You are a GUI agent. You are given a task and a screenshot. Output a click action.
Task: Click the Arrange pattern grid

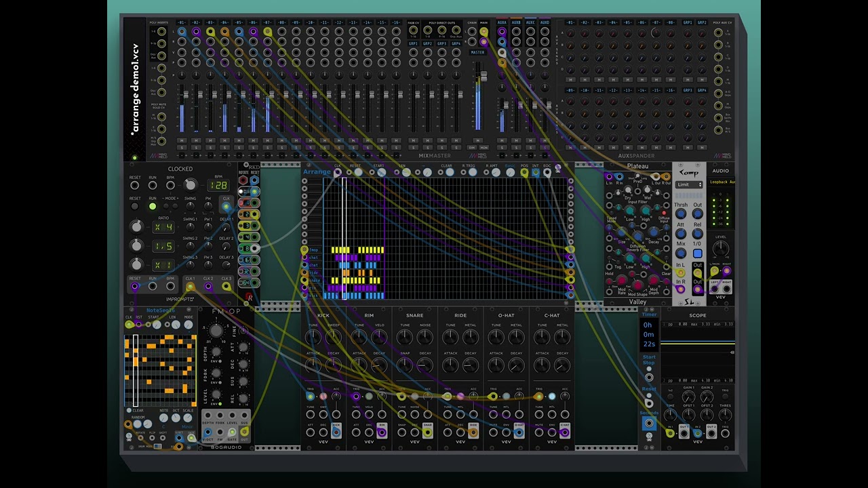click(447, 239)
